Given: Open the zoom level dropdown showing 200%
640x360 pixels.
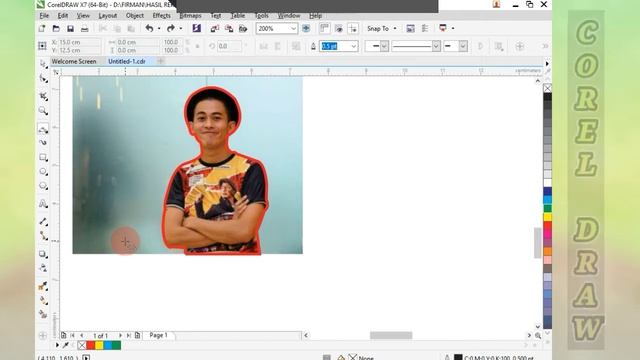Looking at the screenshot, I should (x=293, y=29).
